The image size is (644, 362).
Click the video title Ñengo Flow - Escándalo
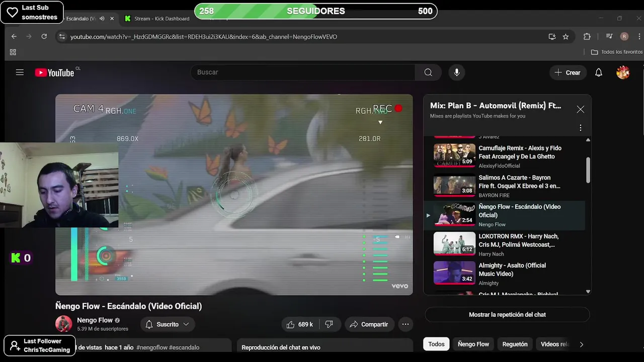click(x=128, y=306)
